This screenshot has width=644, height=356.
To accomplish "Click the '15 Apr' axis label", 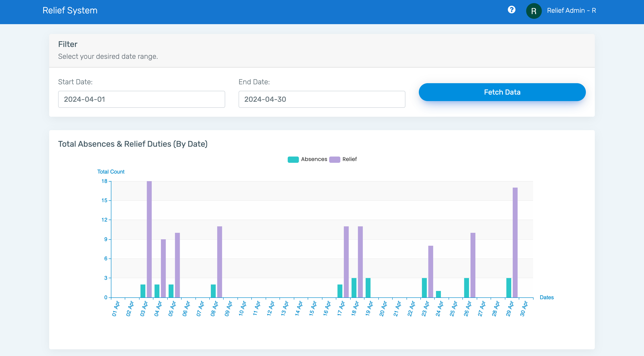I will click(x=313, y=309).
